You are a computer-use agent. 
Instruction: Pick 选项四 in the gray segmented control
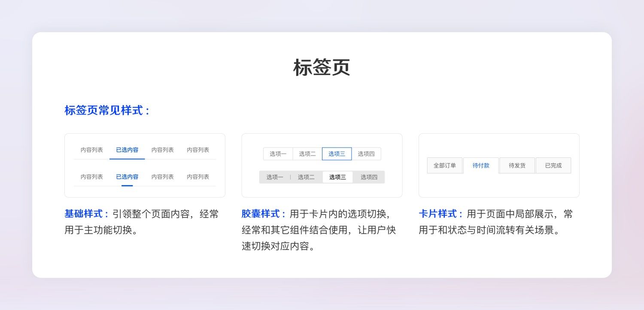point(369,177)
